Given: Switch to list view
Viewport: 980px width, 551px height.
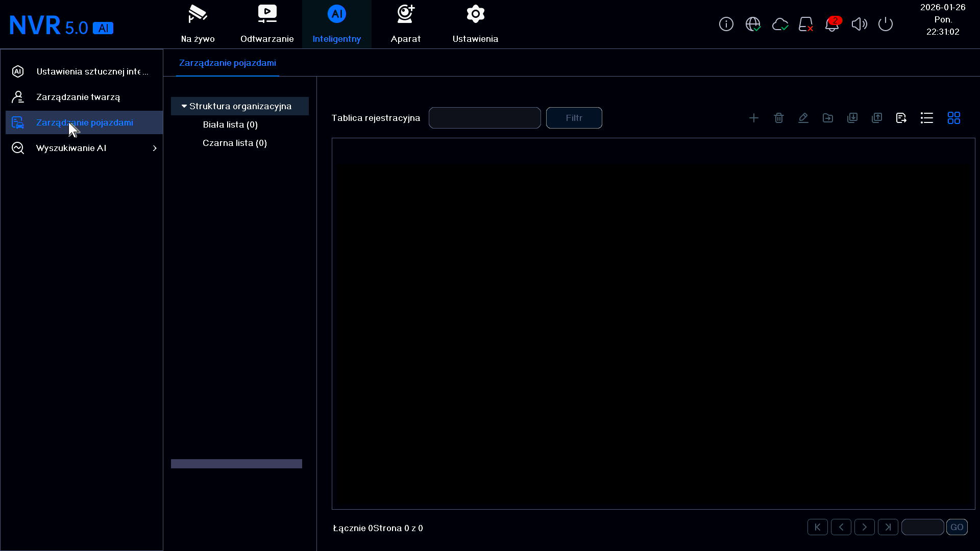Looking at the screenshot, I should [927, 118].
